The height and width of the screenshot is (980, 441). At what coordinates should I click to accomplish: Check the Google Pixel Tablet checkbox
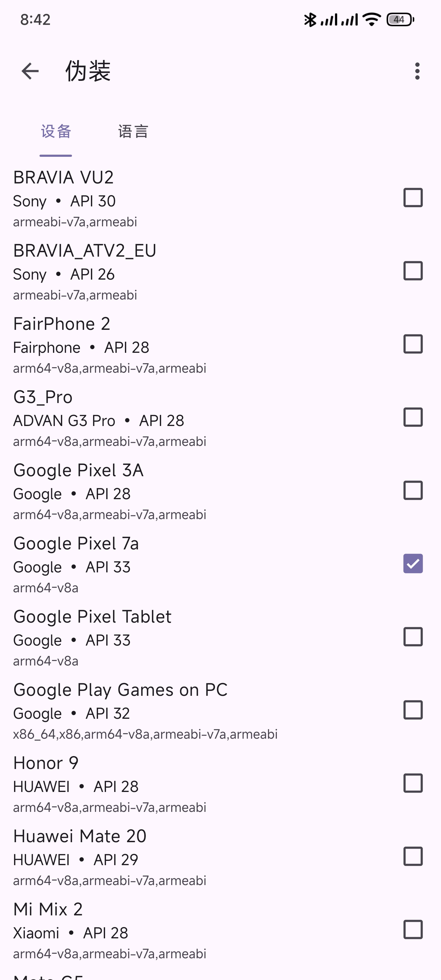click(x=413, y=637)
